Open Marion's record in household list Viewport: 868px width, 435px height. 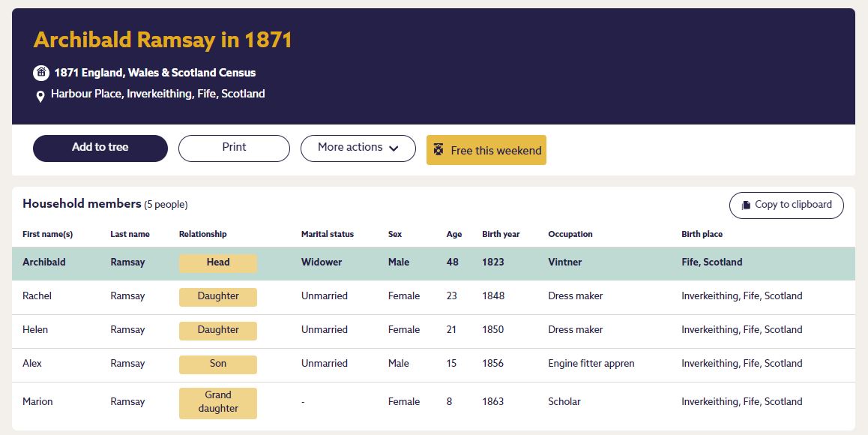[37, 402]
